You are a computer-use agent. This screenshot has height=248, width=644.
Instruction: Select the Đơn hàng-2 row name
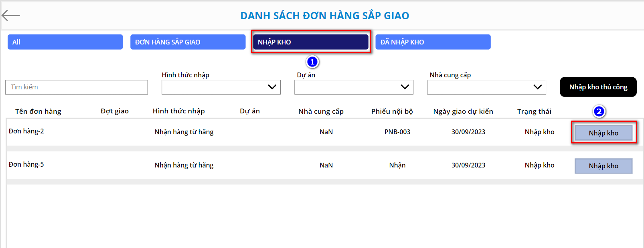coord(26,131)
